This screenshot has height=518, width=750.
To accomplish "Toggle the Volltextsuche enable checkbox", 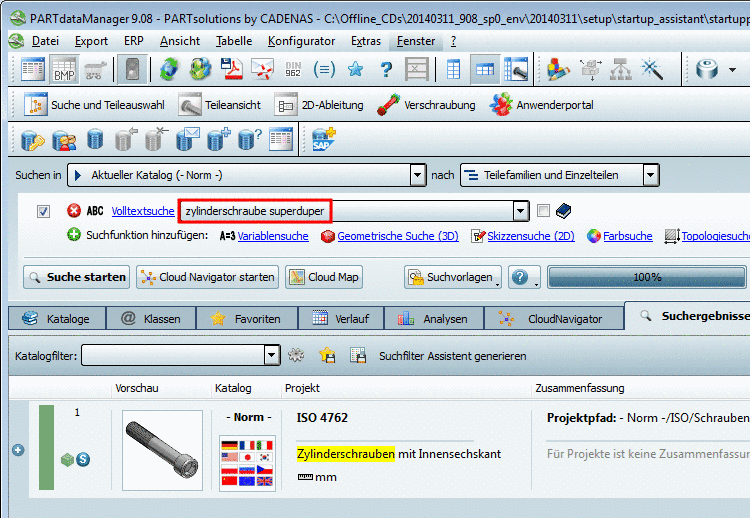I will coord(44,211).
